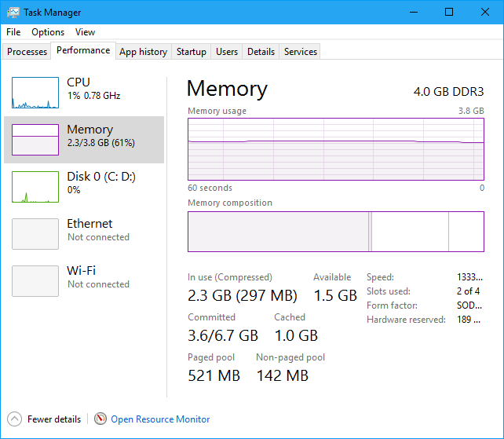
Task: Click the Memory composition bar
Action: (x=336, y=232)
